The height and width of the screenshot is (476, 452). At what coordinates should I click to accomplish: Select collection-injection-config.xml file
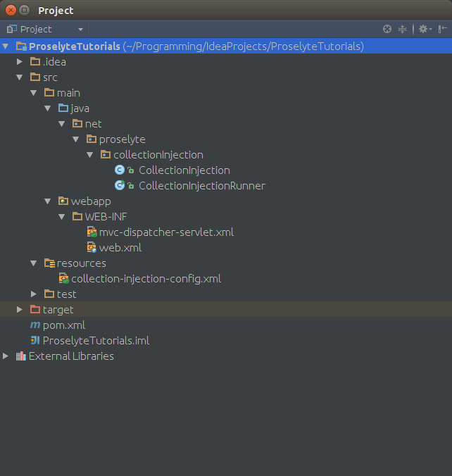coord(146,279)
